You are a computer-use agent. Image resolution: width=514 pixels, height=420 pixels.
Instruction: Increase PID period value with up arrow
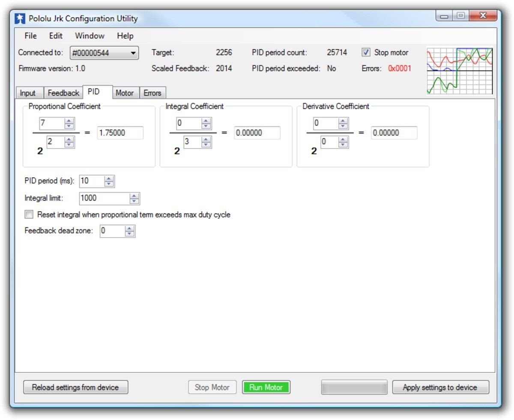109,179
